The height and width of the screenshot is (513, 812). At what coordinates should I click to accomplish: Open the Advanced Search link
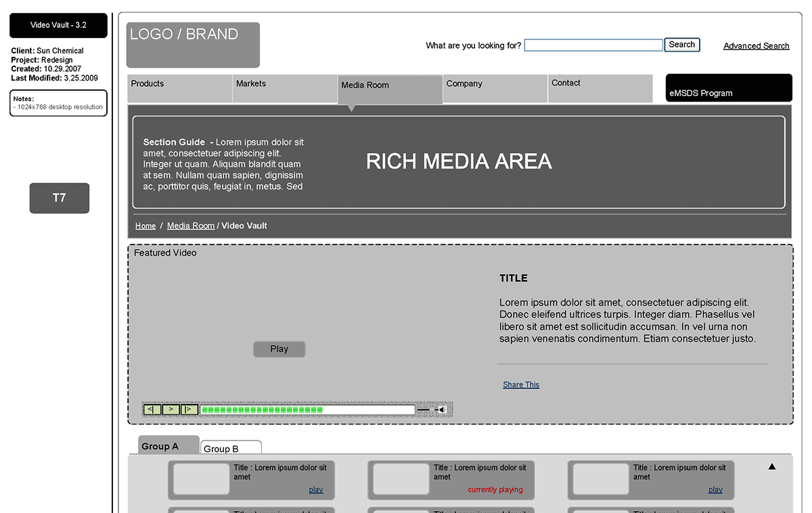(x=756, y=46)
